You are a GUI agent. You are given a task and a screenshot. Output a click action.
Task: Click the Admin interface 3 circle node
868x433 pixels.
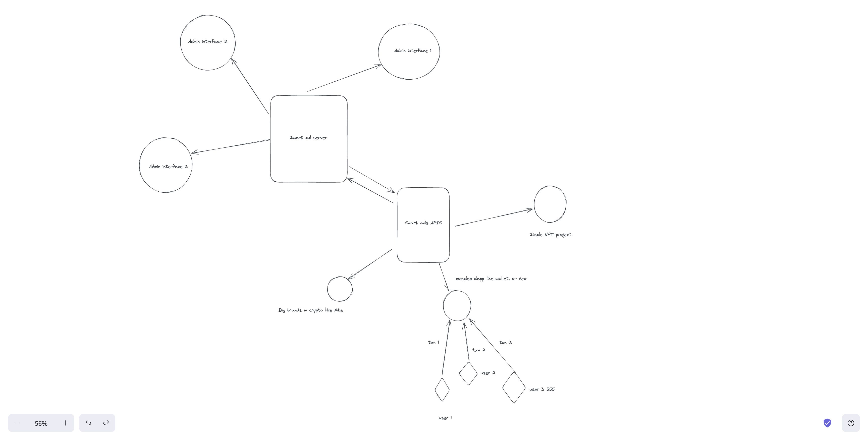[x=167, y=166]
